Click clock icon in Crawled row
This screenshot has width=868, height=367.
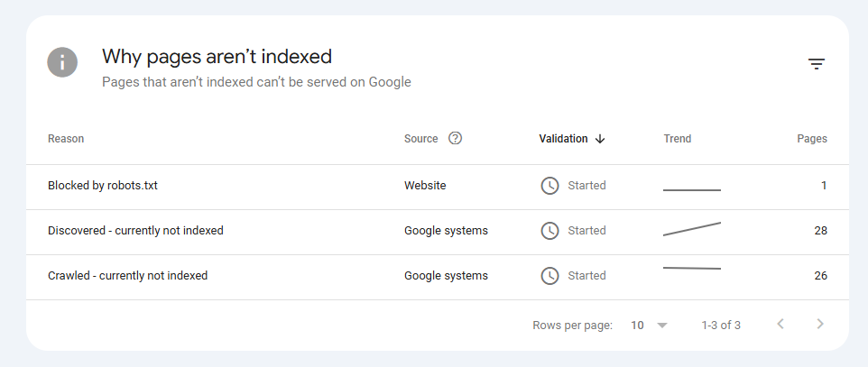point(549,276)
